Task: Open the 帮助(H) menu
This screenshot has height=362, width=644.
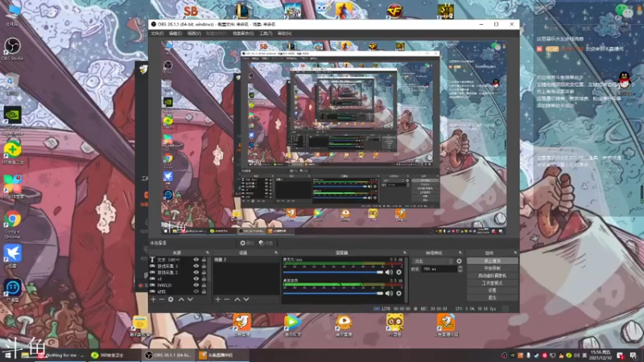Action: click(285, 33)
